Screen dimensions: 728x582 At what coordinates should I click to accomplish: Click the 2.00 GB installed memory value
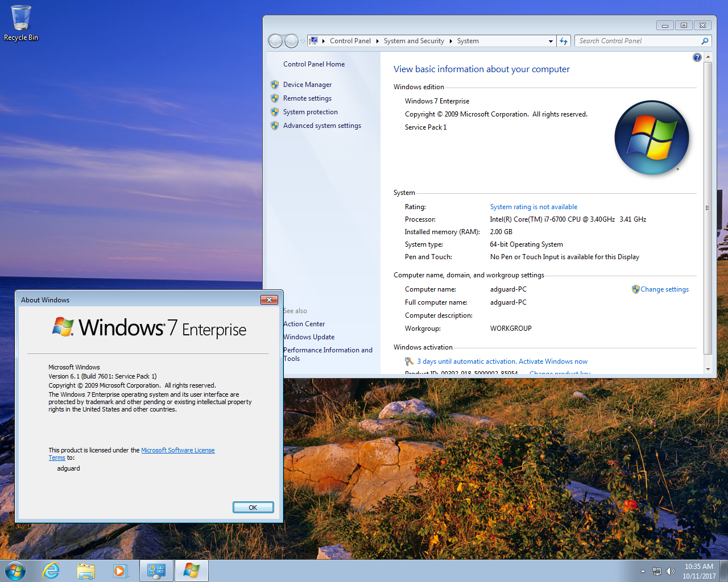point(501,232)
